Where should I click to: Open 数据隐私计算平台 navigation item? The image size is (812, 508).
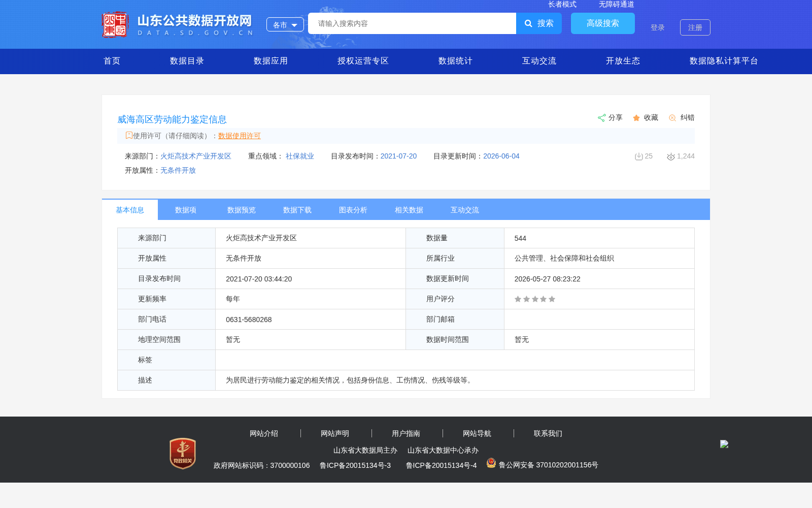pos(724,61)
